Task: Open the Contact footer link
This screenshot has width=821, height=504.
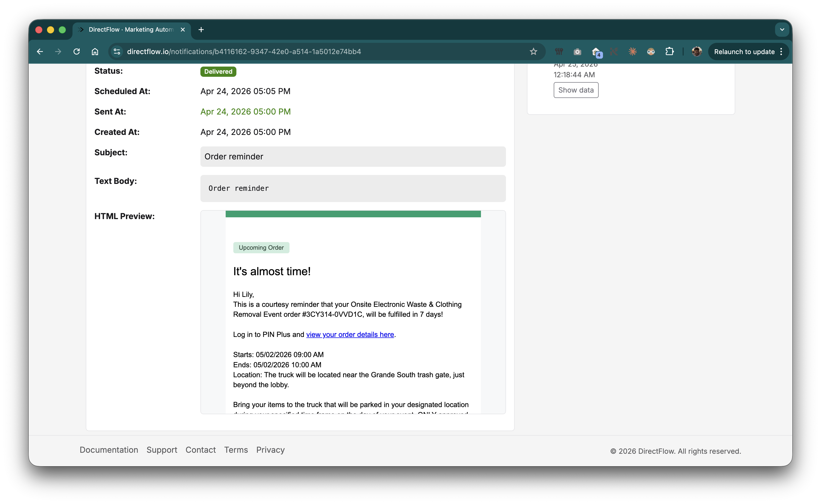Action: [200, 450]
